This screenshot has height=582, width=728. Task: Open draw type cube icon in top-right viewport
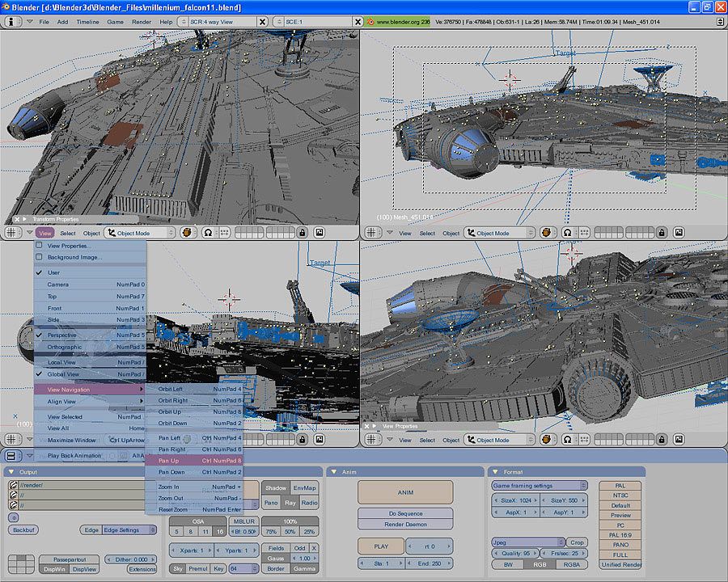(x=546, y=233)
